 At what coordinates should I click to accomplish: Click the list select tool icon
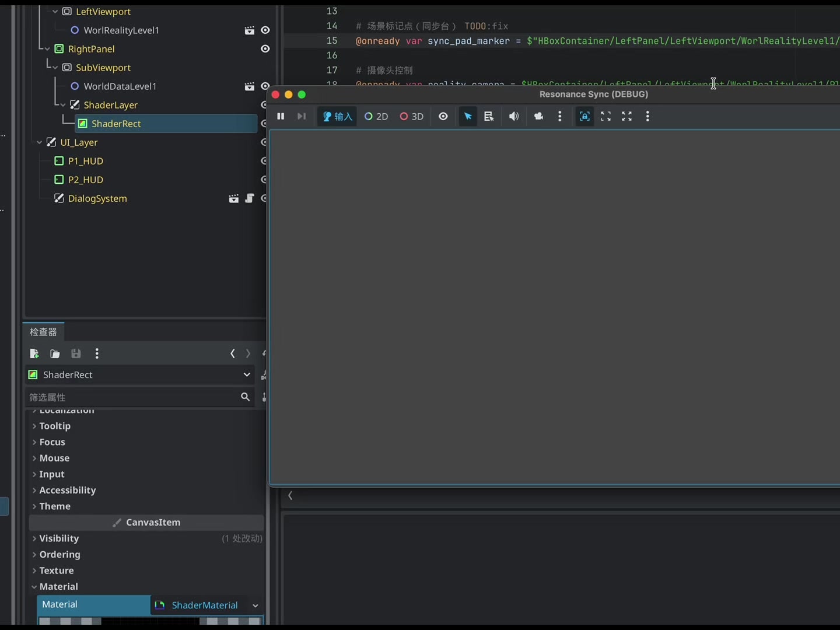click(489, 117)
